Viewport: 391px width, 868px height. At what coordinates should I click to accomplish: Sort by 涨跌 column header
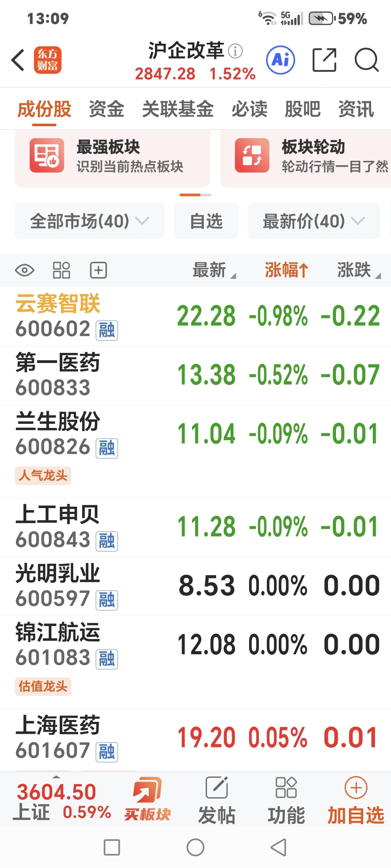tap(358, 270)
